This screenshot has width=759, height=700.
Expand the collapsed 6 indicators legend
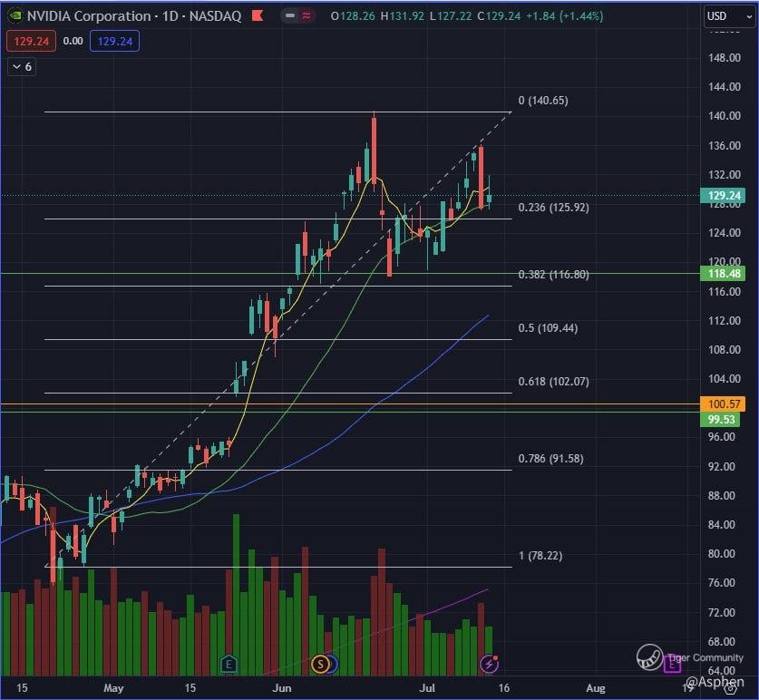coord(22,67)
